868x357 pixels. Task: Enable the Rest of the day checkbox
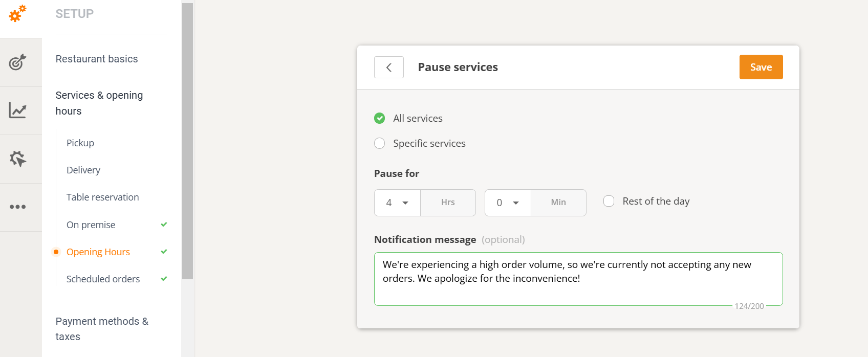(609, 202)
